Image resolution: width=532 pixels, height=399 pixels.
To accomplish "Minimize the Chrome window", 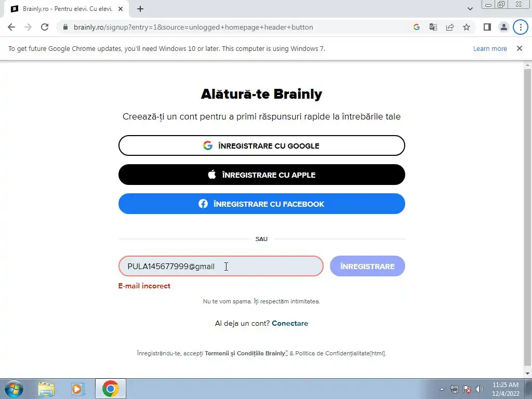I will point(488,4).
